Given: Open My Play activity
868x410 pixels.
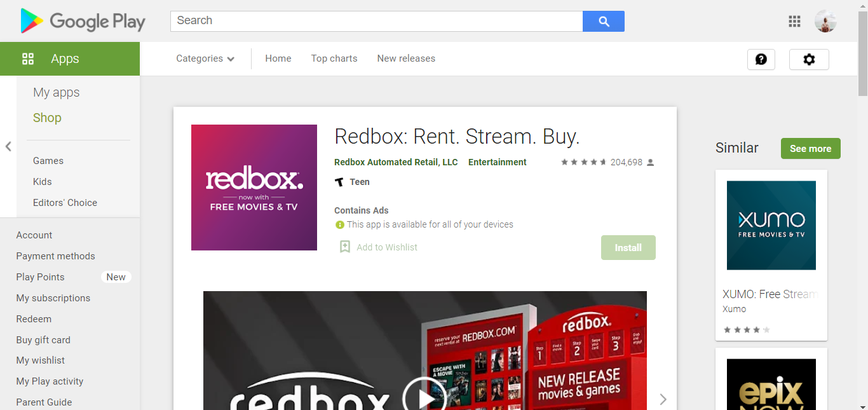Looking at the screenshot, I should [x=50, y=381].
